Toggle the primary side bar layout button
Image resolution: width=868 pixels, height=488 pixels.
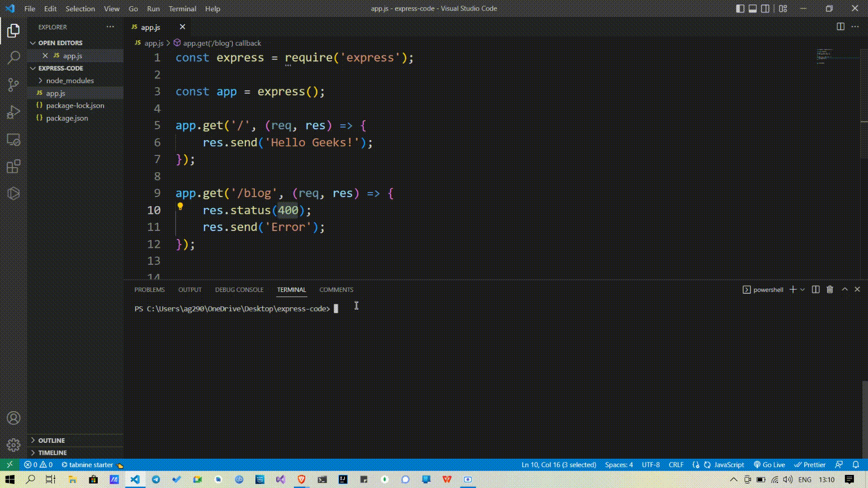click(x=740, y=8)
